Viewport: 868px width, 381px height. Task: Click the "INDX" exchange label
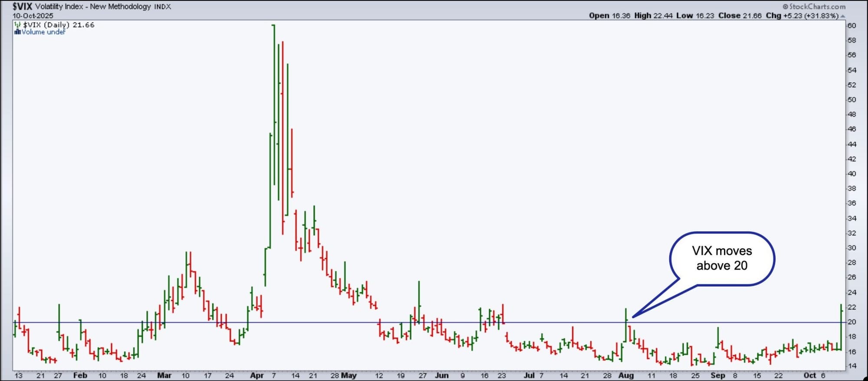(162, 7)
